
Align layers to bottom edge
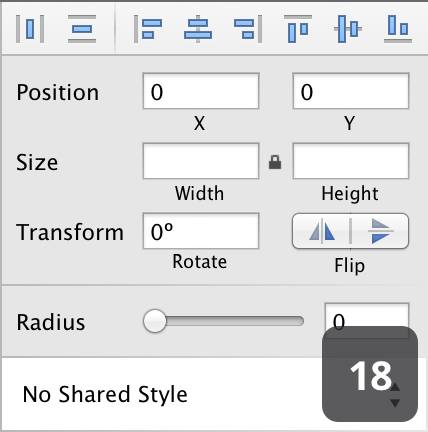[x=398, y=29]
